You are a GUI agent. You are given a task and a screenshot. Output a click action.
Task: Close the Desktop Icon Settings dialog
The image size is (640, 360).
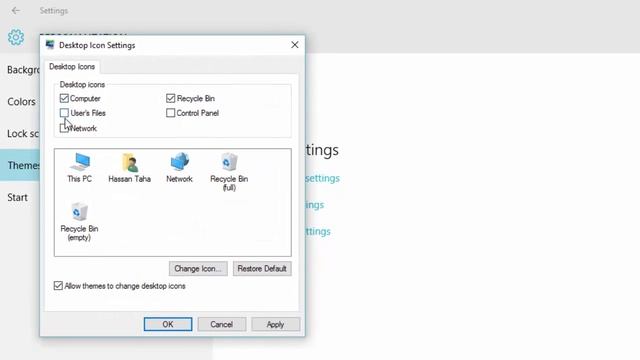[x=295, y=45]
